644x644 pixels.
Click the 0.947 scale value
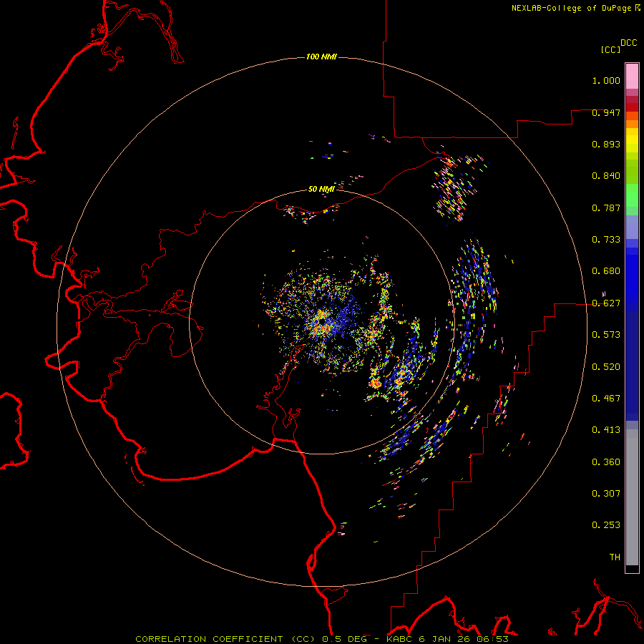point(606,112)
